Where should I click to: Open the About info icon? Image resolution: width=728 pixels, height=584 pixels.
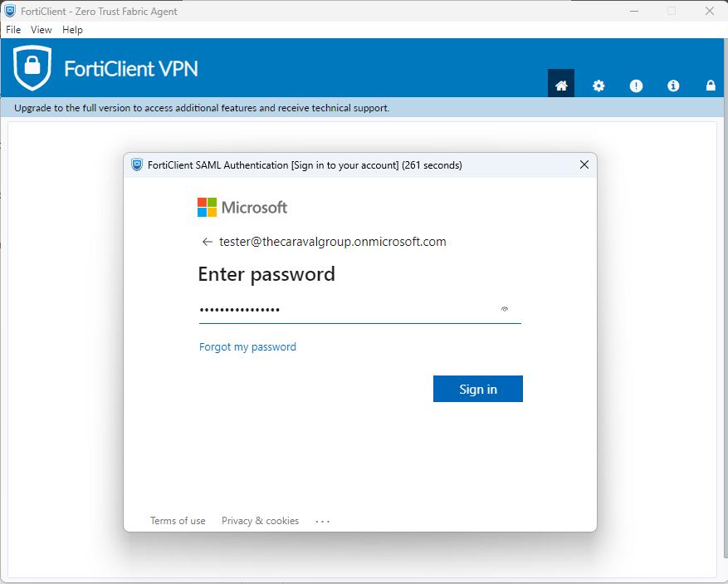tap(673, 85)
